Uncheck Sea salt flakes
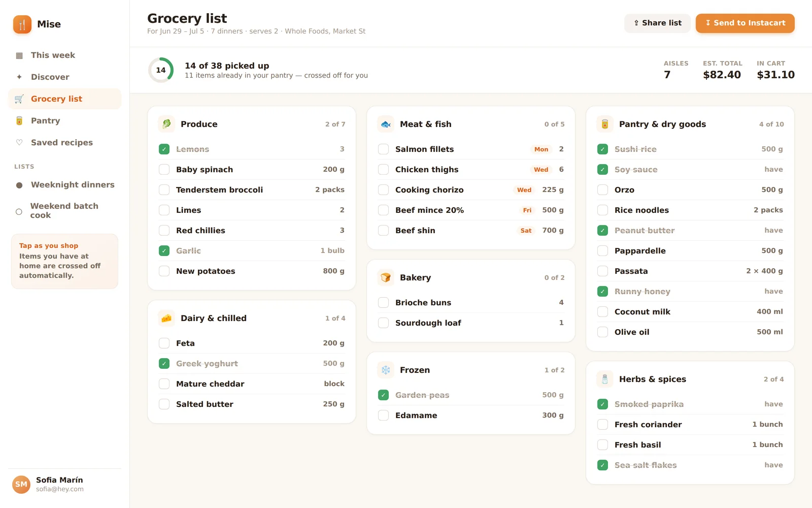 (x=602, y=465)
